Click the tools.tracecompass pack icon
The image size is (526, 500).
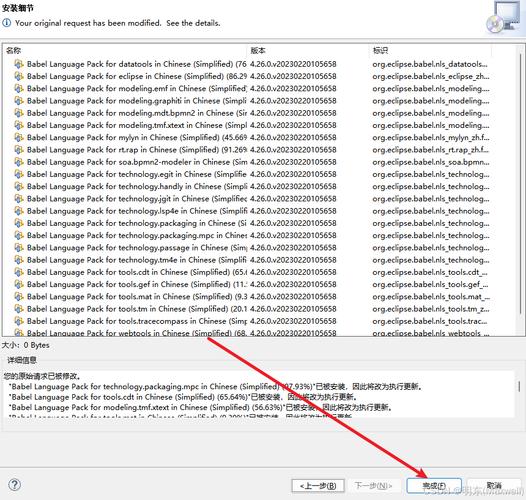coord(19,321)
